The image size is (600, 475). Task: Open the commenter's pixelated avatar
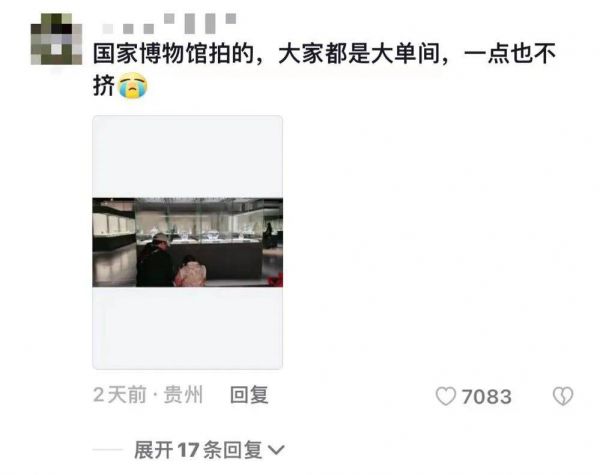(x=56, y=39)
